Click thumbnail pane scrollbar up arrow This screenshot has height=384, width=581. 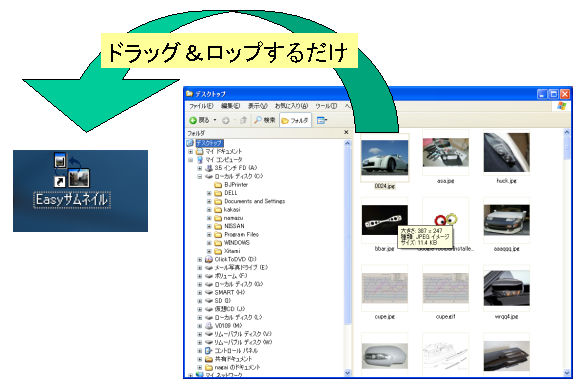coord(566,132)
